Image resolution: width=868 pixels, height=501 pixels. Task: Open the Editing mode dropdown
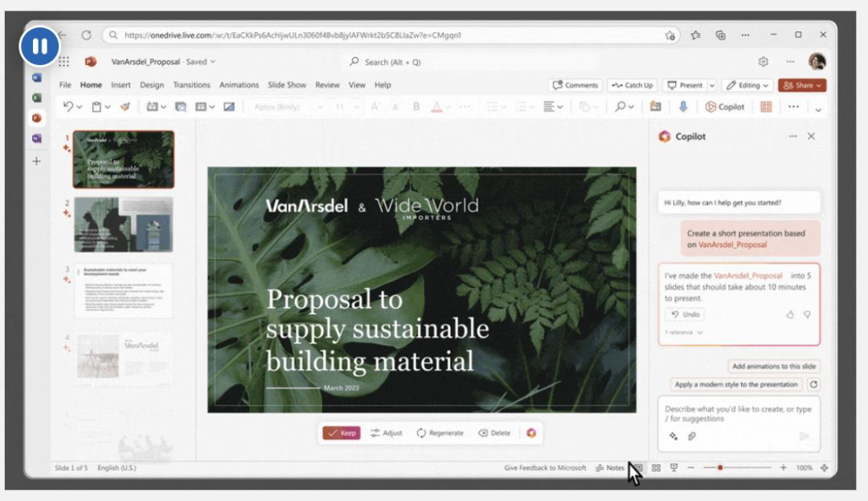(x=747, y=85)
